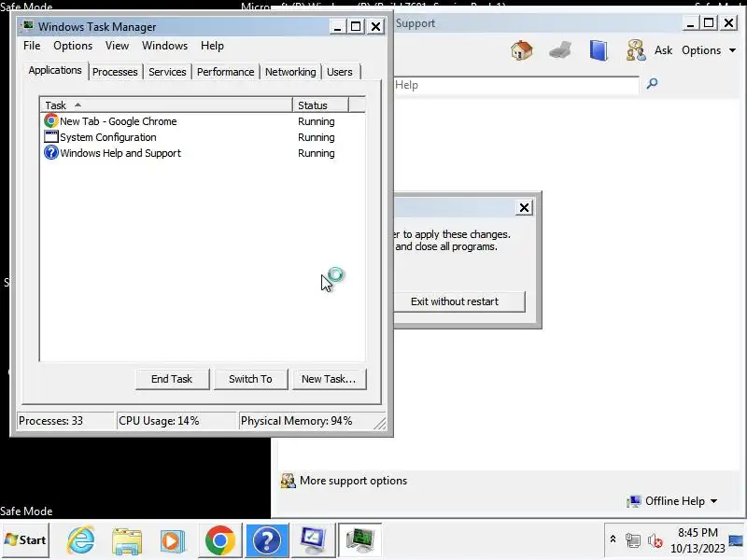The height and width of the screenshot is (560, 747).
Task: Click the Chrome icon in the task list
Action: pyautogui.click(x=50, y=121)
